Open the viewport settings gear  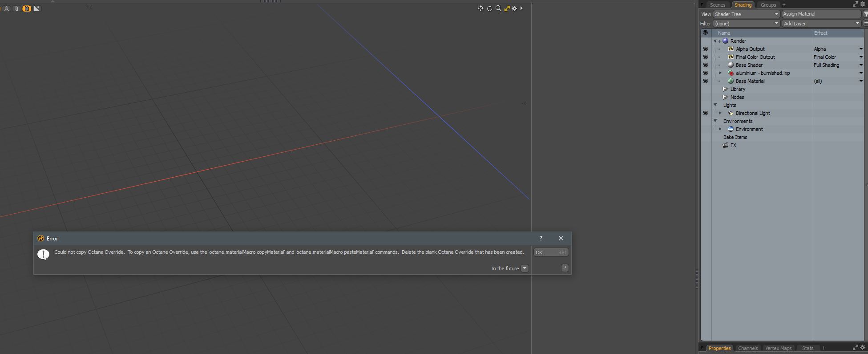point(514,8)
